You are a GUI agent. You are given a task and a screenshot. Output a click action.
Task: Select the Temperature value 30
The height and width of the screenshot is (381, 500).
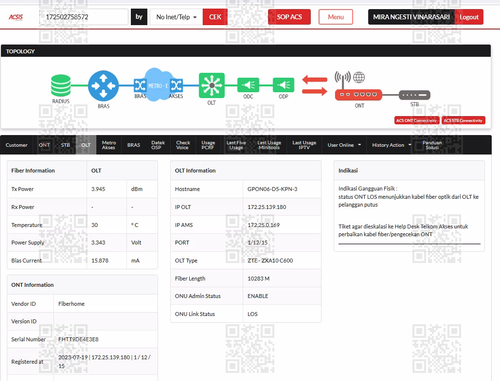pos(95,225)
